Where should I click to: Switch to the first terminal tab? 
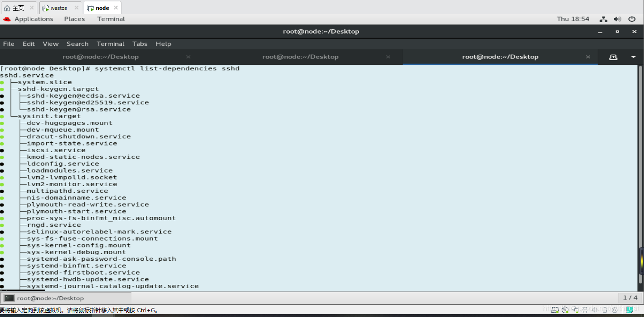point(101,57)
